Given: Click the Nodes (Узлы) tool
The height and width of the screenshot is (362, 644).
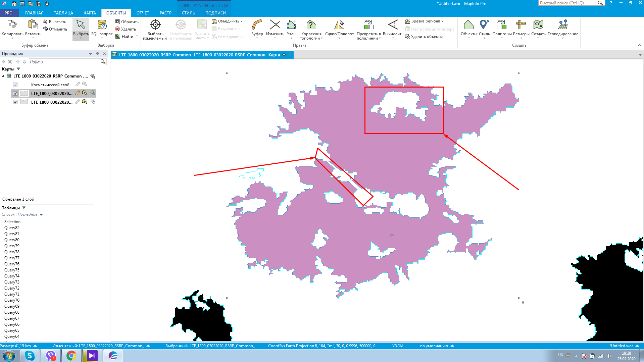Looking at the screenshot, I should (292, 25).
